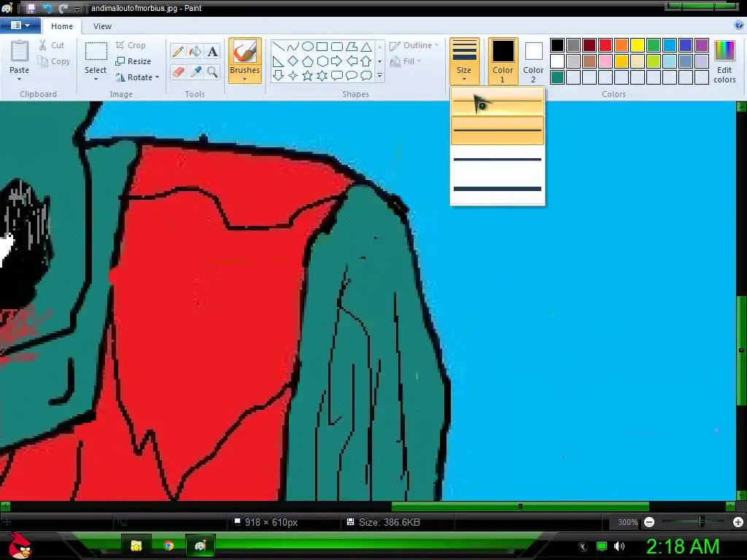The width and height of the screenshot is (747, 560).
Task: Choose the Oval shape
Action: (308, 46)
